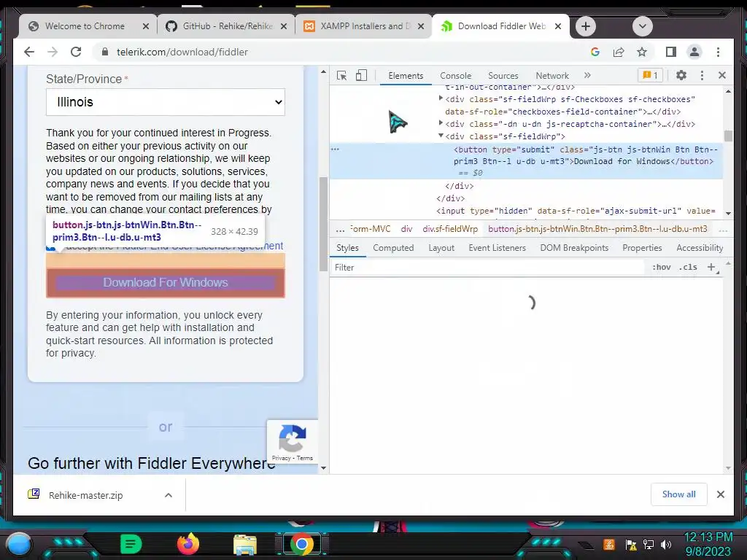Image resolution: width=747 pixels, height=560 pixels.
Task: Reload the page
Action: coord(76,52)
